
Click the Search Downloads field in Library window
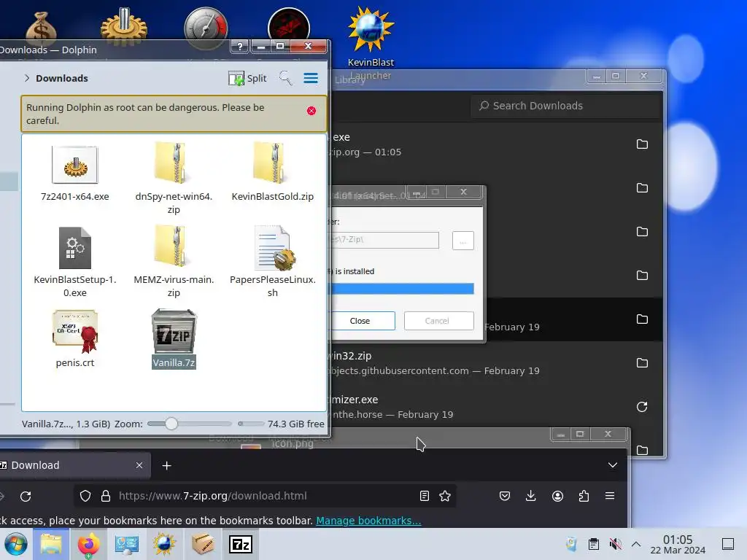566,106
